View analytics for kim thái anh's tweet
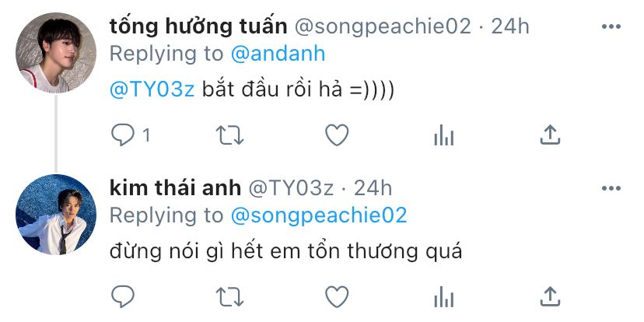This screenshot has height=322, width=644. (443, 296)
